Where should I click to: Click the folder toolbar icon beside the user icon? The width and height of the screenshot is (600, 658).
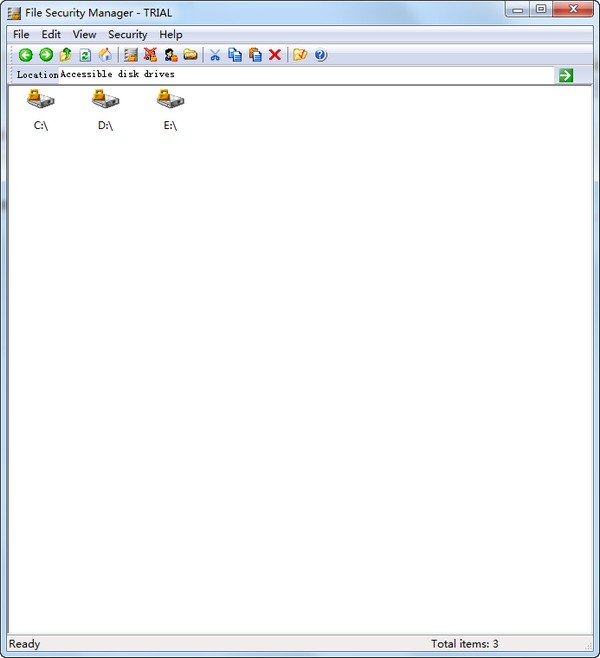point(190,55)
